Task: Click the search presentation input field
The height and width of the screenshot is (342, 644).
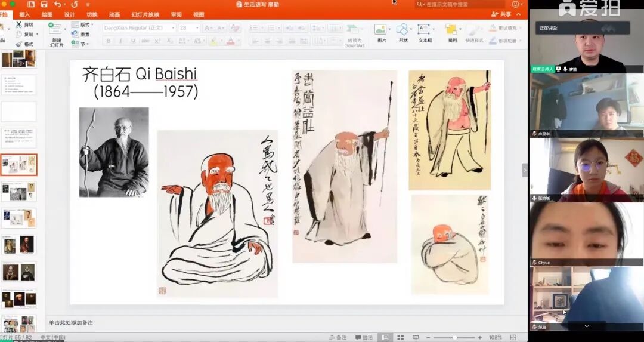Action: coord(460,5)
